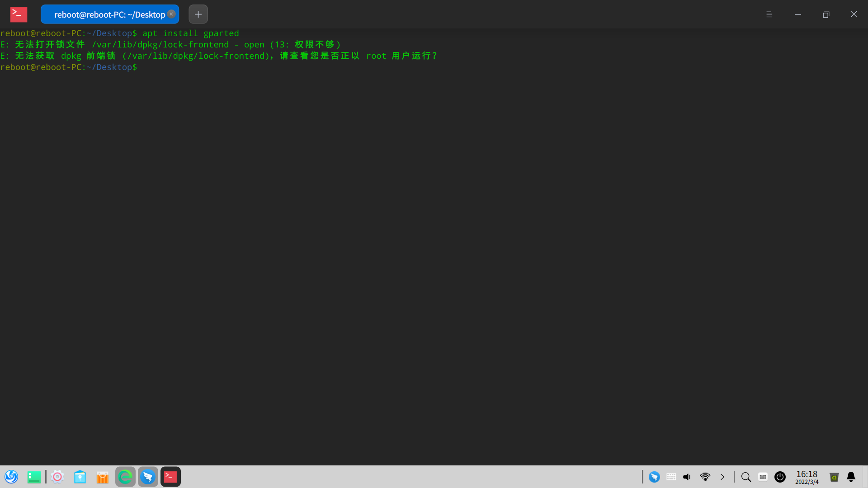Image resolution: width=868 pixels, height=488 pixels.
Task: Open the onscreen keyboard tray icon
Action: [763, 477]
